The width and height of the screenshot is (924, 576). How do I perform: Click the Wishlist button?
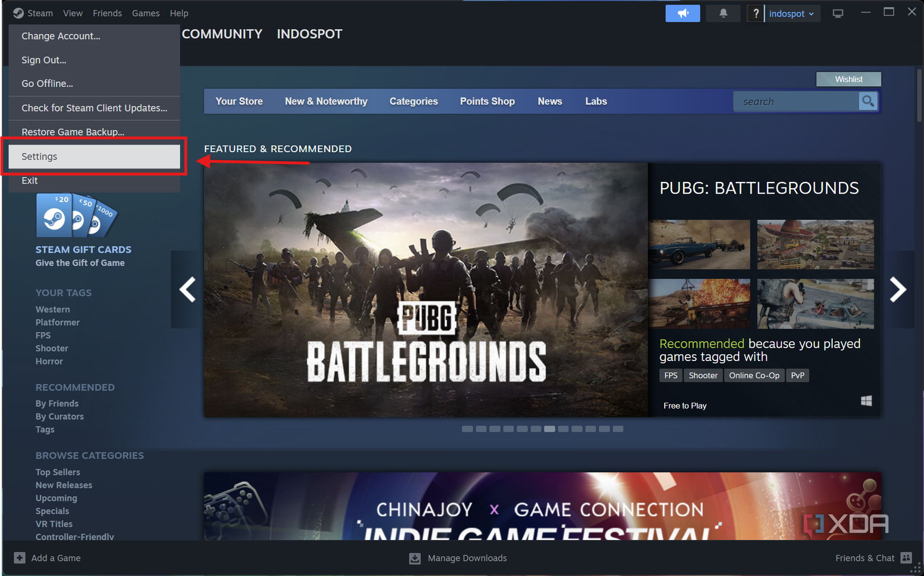tap(848, 79)
